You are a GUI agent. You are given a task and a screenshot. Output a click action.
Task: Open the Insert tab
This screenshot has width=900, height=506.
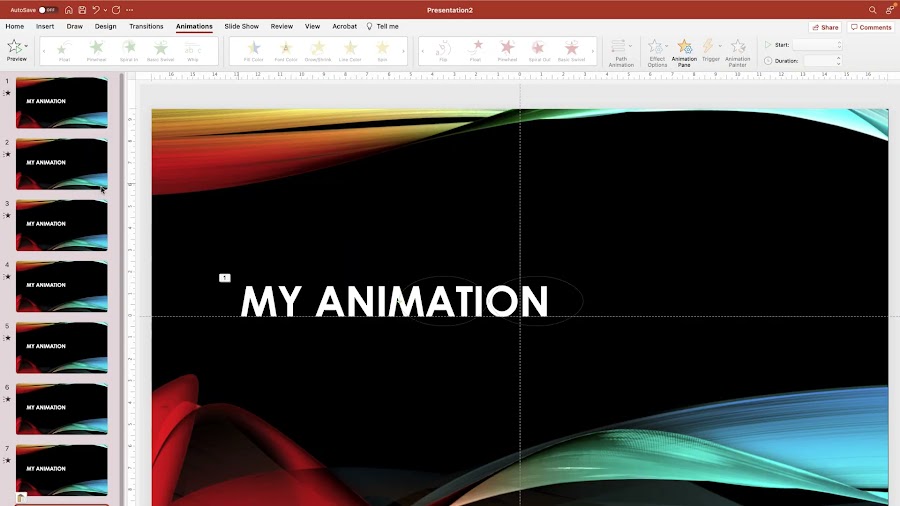tap(45, 26)
